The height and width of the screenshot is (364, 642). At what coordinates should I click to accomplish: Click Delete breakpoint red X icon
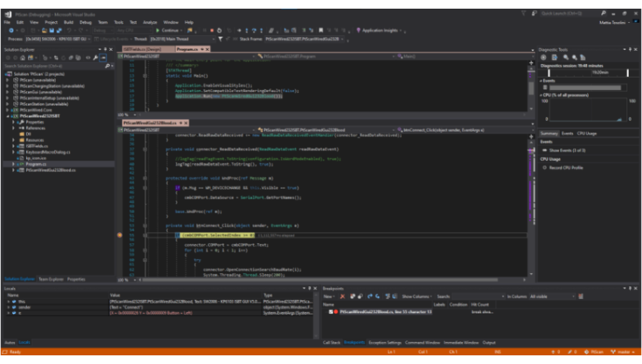(343, 297)
